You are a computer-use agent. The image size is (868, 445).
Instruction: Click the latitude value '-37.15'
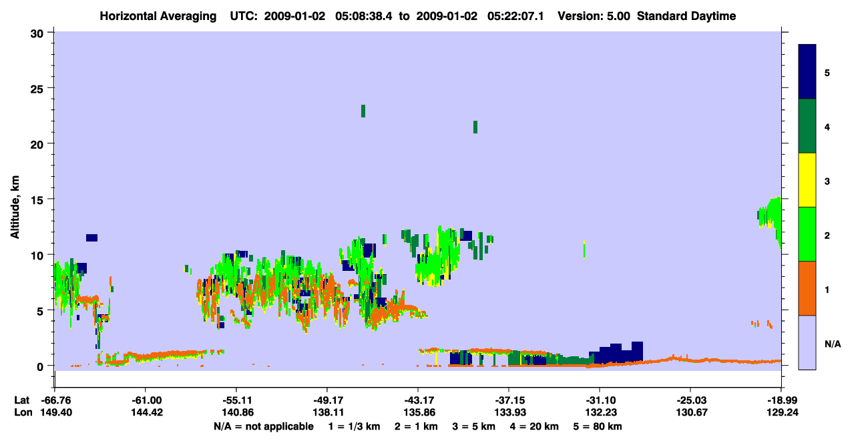tap(509, 400)
